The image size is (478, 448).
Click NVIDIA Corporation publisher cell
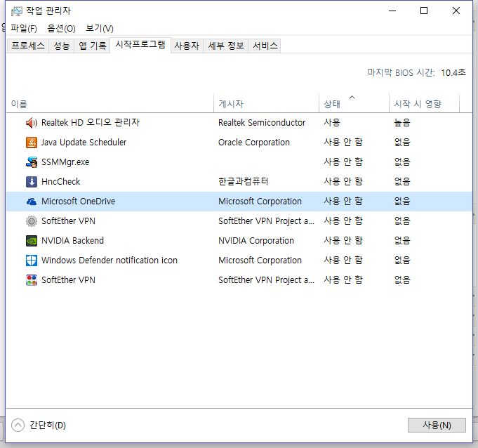256,241
